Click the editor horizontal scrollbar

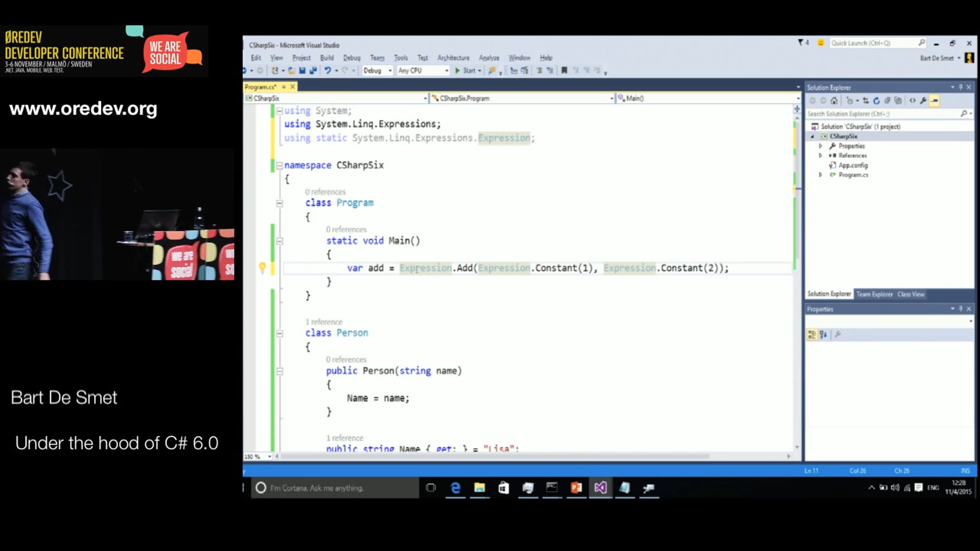click(x=490, y=456)
